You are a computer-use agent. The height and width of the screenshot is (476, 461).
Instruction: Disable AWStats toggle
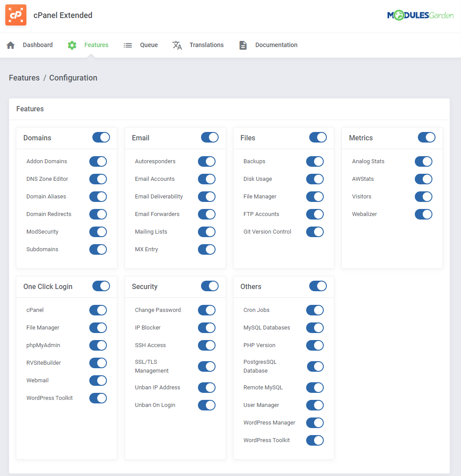click(x=424, y=179)
